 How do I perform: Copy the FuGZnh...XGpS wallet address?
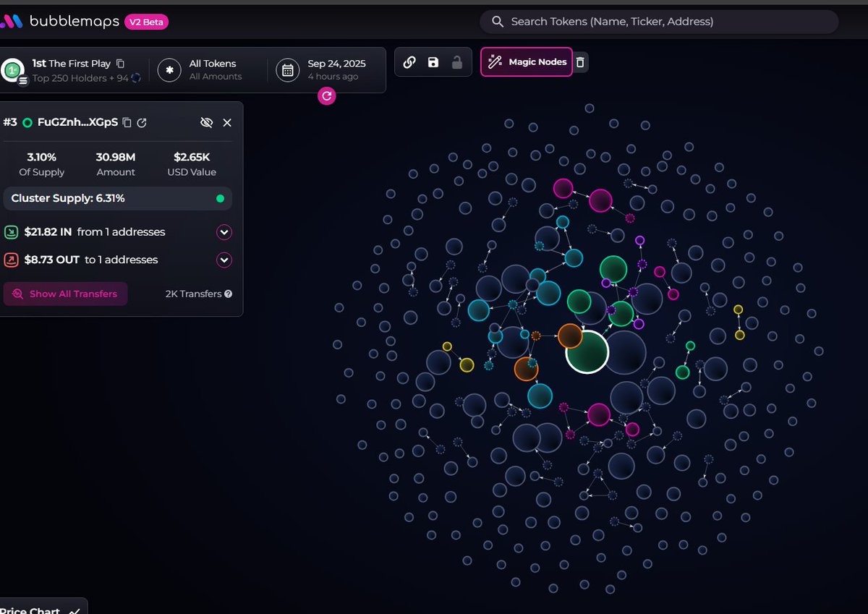tap(127, 123)
